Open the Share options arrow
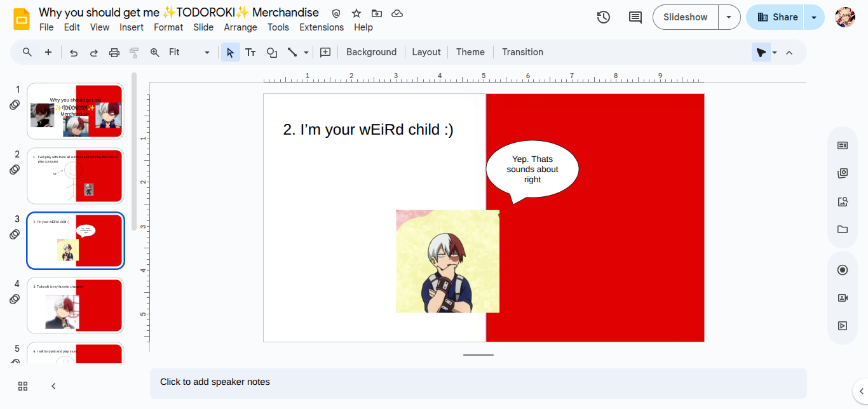This screenshot has width=868, height=409. 814,17
